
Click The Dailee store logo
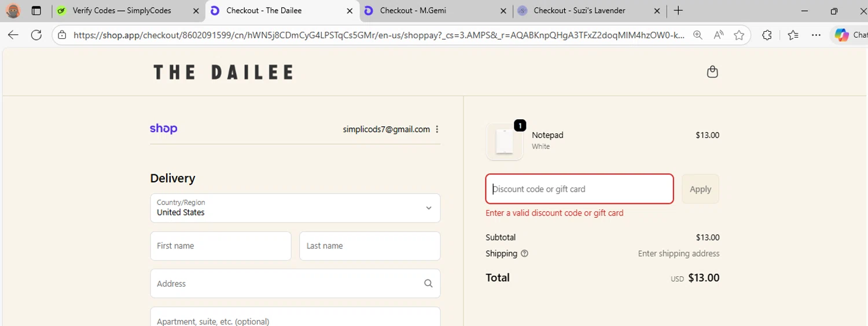[223, 72]
